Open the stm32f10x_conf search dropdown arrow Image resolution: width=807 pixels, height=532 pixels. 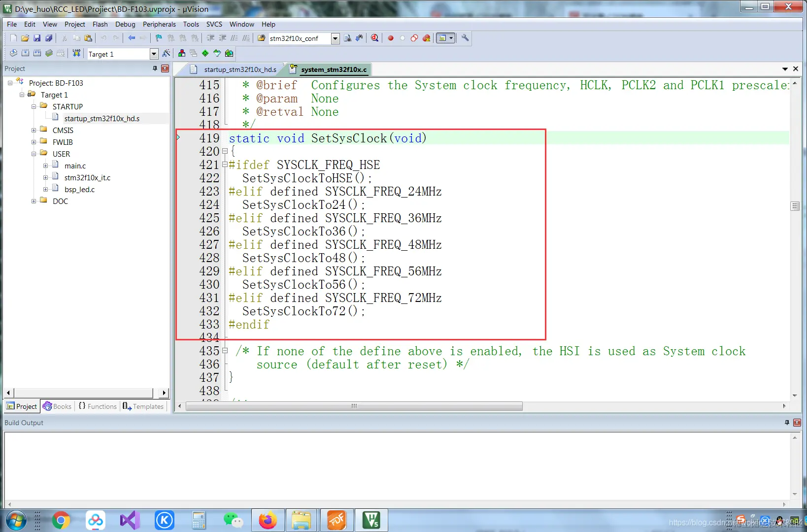coord(336,38)
